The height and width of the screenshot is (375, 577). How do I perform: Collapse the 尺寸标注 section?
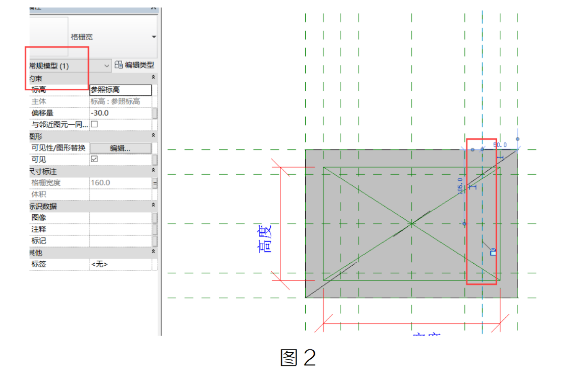tap(153, 170)
